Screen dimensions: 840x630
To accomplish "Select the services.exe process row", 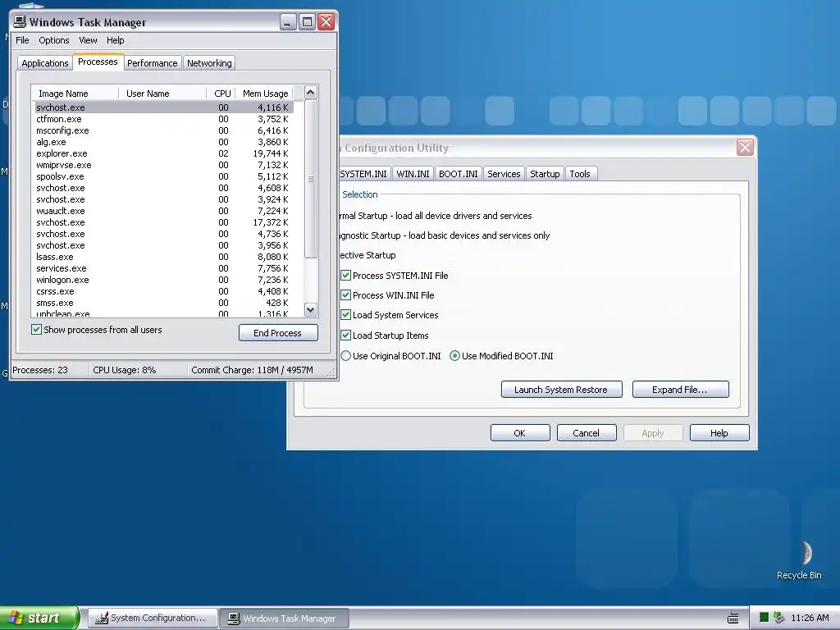I will click(162, 268).
